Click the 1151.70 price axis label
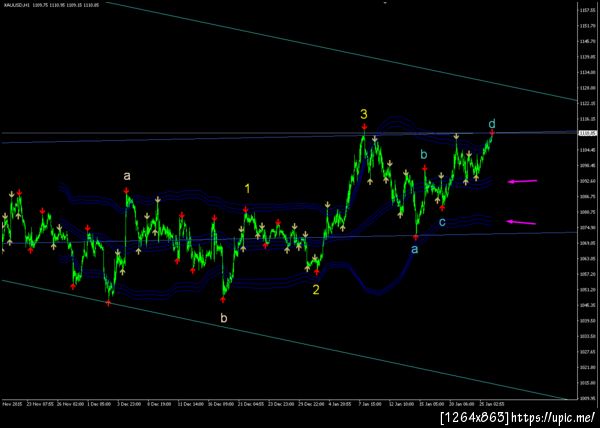600x428 pixels. pyautogui.click(x=589, y=26)
